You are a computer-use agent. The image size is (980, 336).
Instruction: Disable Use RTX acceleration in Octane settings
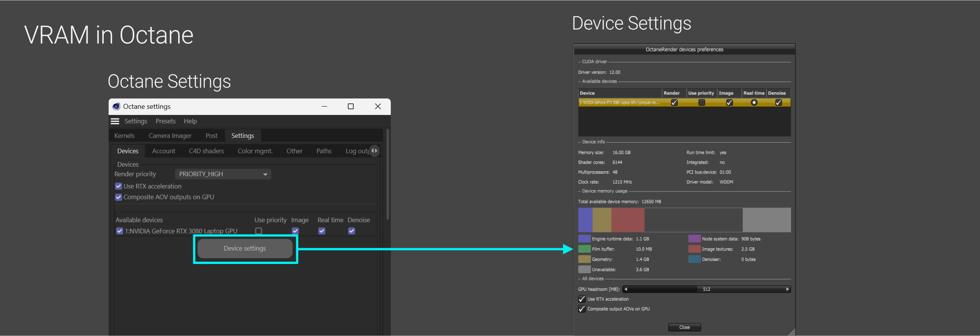click(119, 186)
